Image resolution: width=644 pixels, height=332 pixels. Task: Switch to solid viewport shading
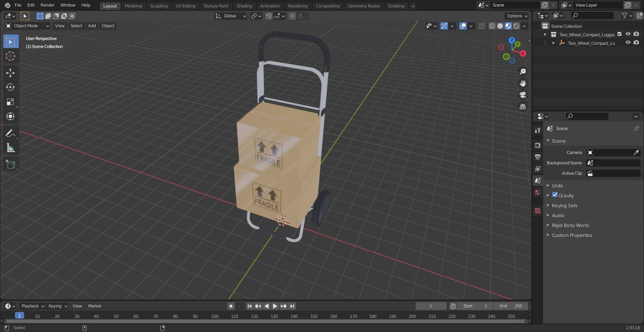[x=500, y=26]
